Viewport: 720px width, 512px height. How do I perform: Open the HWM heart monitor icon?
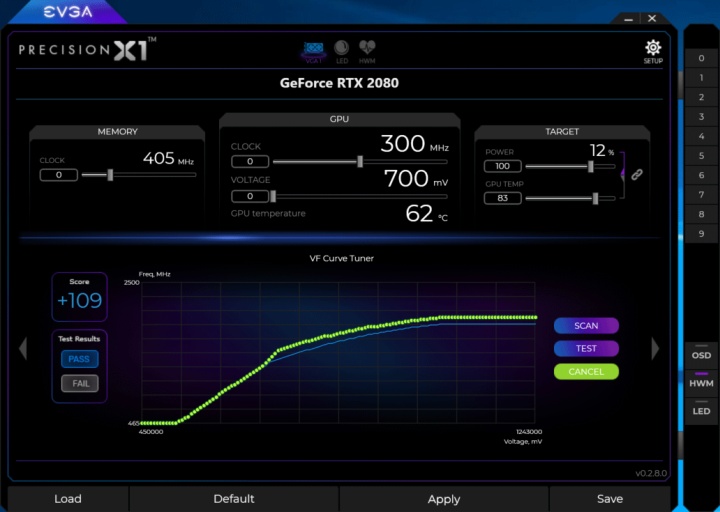click(367, 51)
